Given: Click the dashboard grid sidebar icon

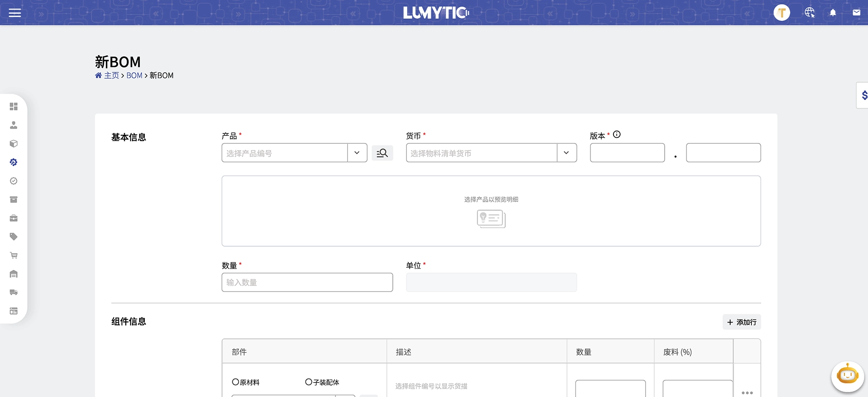Looking at the screenshot, I should [14, 107].
